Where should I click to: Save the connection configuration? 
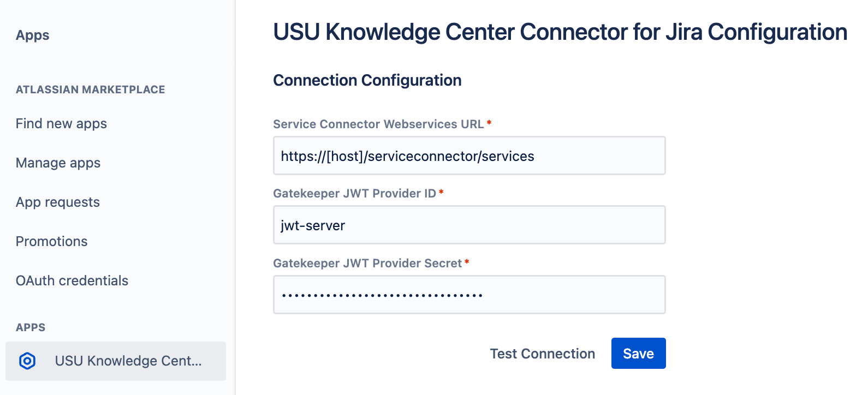[639, 354]
